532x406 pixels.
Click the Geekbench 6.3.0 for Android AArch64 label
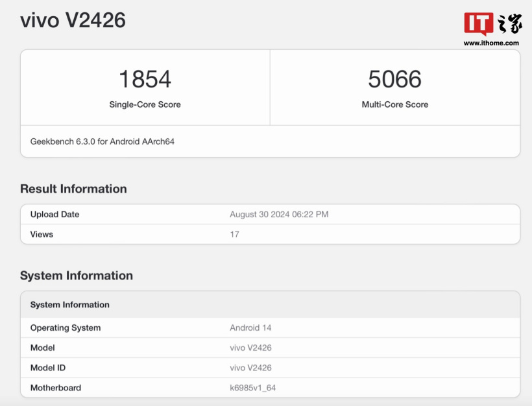[101, 141]
